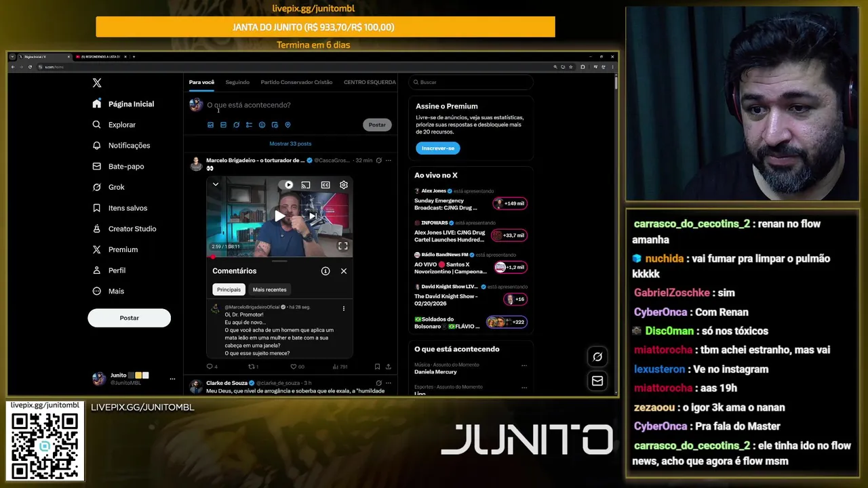
Task: Switch to Seguindo tab
Action: pos(237,82)
